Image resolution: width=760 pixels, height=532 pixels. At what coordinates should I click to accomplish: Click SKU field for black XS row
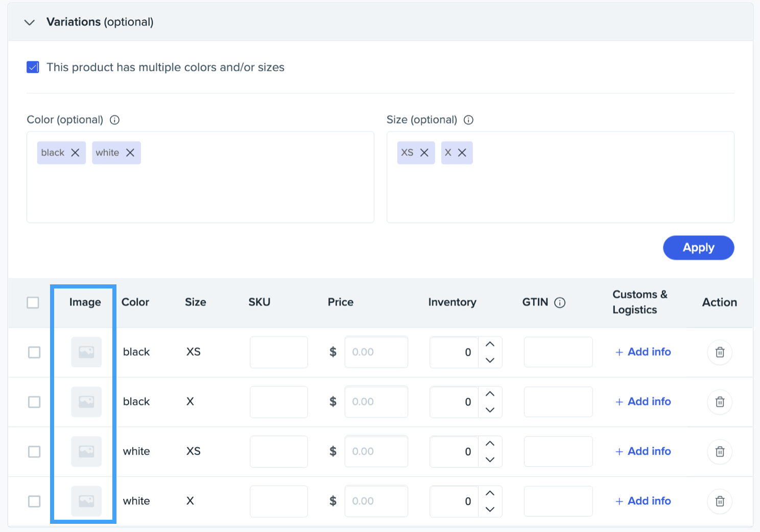[278, 352]
